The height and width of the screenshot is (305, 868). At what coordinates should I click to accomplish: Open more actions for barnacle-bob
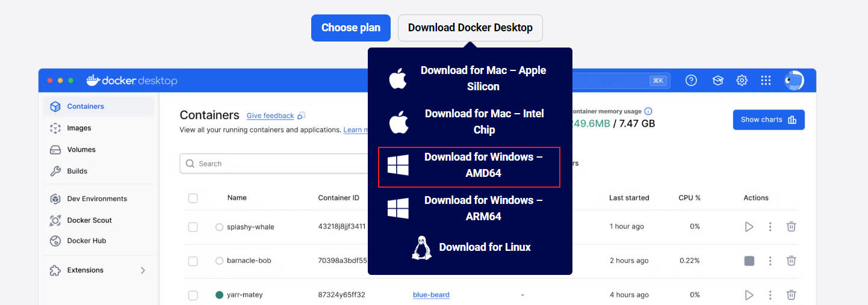coord(770,261)
